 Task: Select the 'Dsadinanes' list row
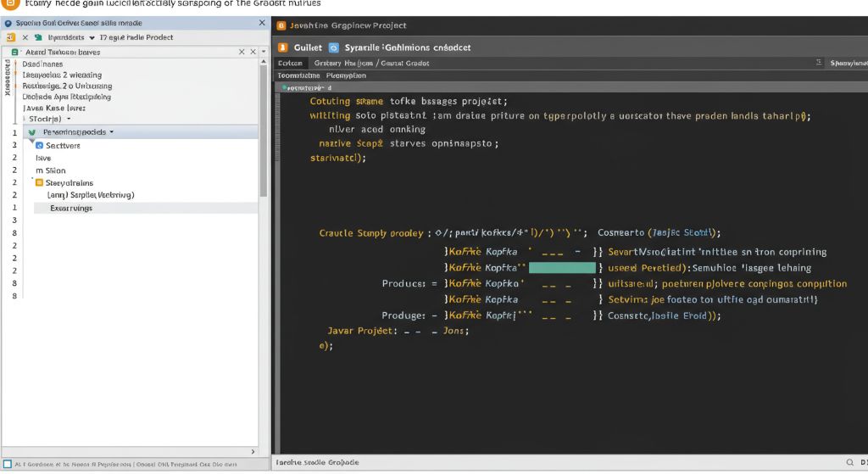coord(42,64)
